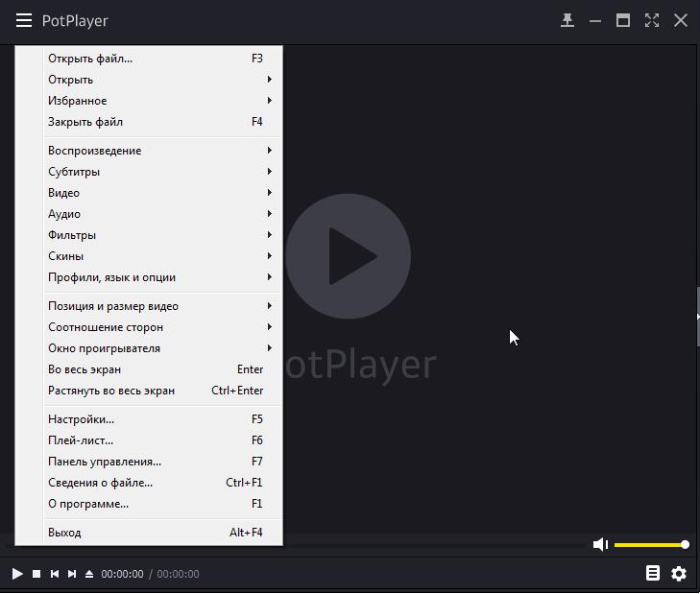Viewport: 700px width, 594px height.
Task: Skip to the next track
Action: [x=71, y=574]
